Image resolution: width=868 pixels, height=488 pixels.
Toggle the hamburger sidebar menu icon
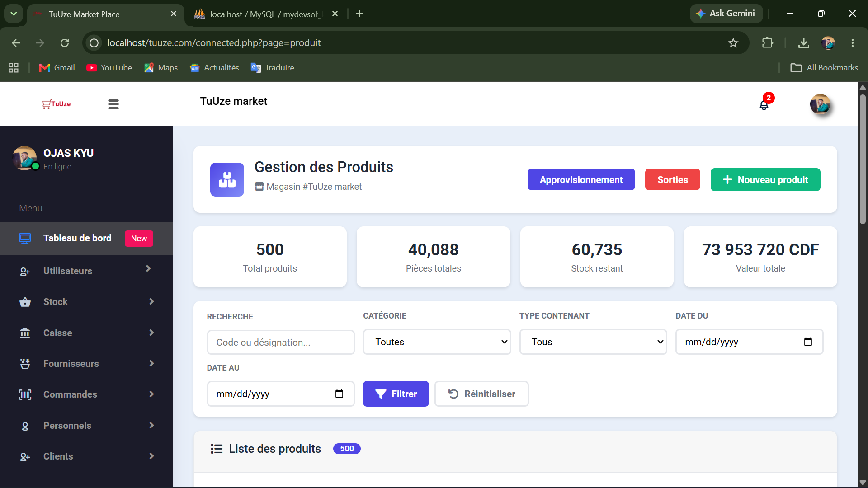click(113, 104)
